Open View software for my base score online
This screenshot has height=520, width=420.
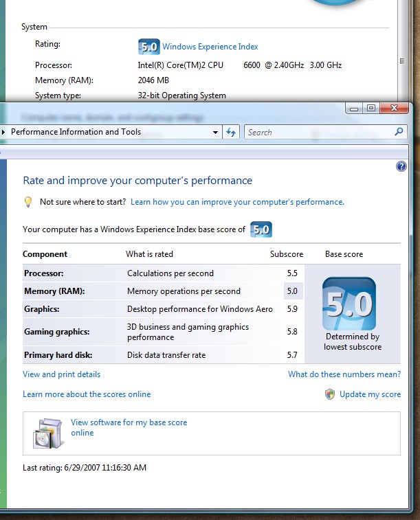click(x=129, y=427)
